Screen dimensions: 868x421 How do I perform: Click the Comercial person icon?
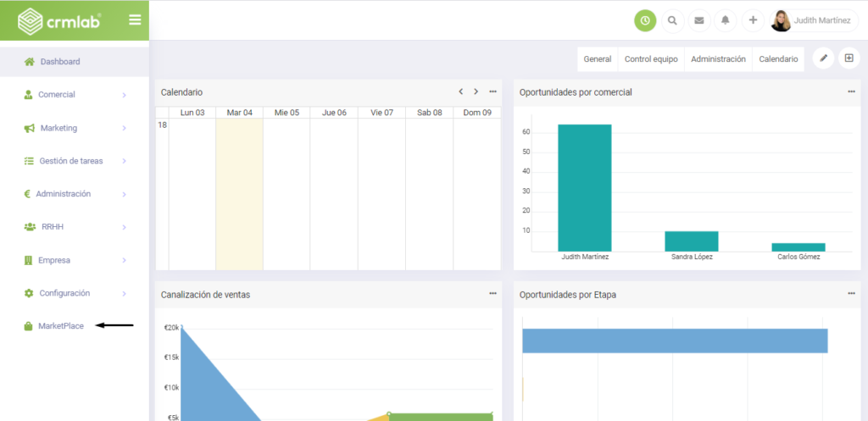point(28,95)
